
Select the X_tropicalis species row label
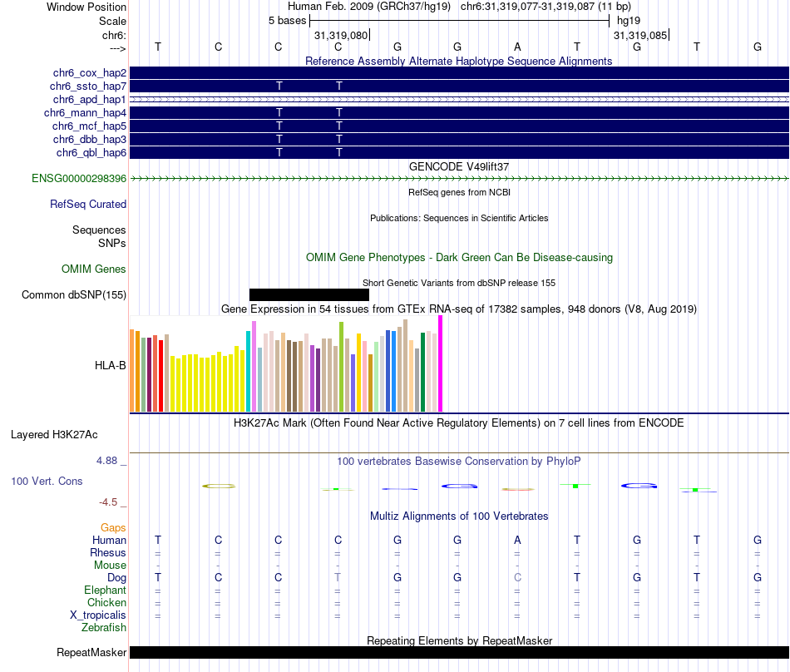[98, 615]
